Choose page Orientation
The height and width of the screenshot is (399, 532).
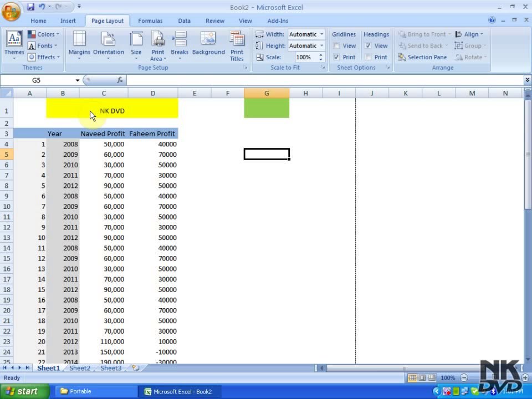tap(109, 46)
